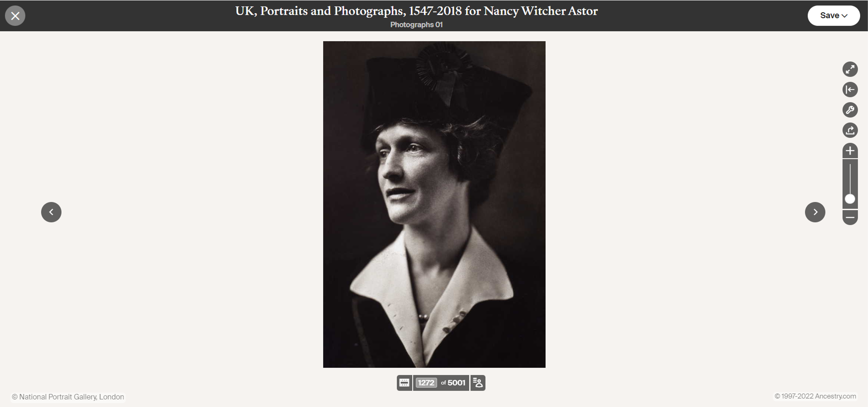The image size is (868, 407).
Task: Click the page number field 1272
Action: tap(426, 383)
